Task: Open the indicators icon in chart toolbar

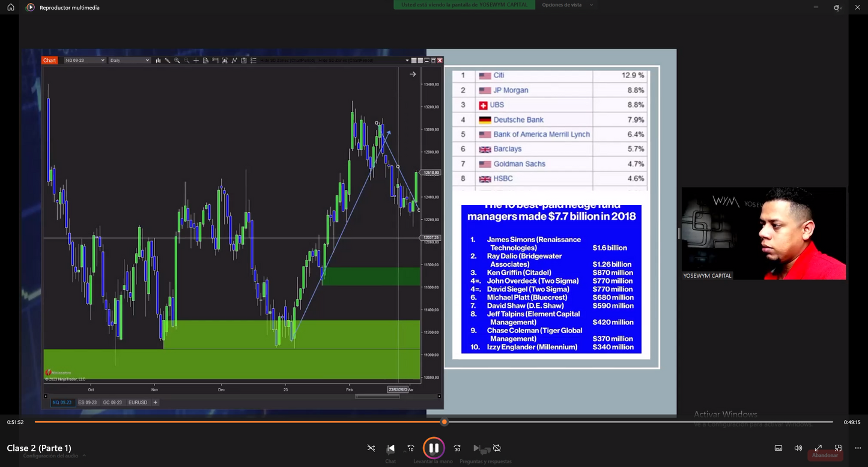Action: click(225, 60)
